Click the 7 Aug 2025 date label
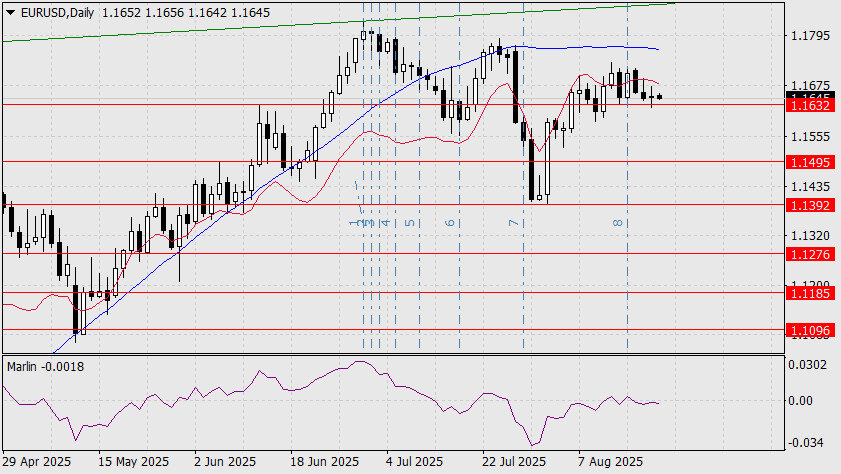 coord(610,462)
